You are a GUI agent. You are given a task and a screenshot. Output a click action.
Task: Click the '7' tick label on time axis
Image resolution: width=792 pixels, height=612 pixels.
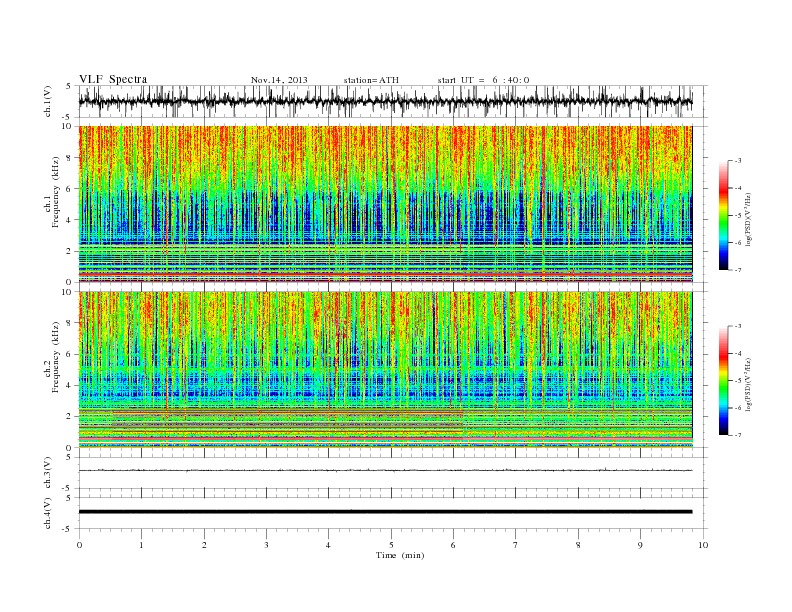click(x=516, y=545)
